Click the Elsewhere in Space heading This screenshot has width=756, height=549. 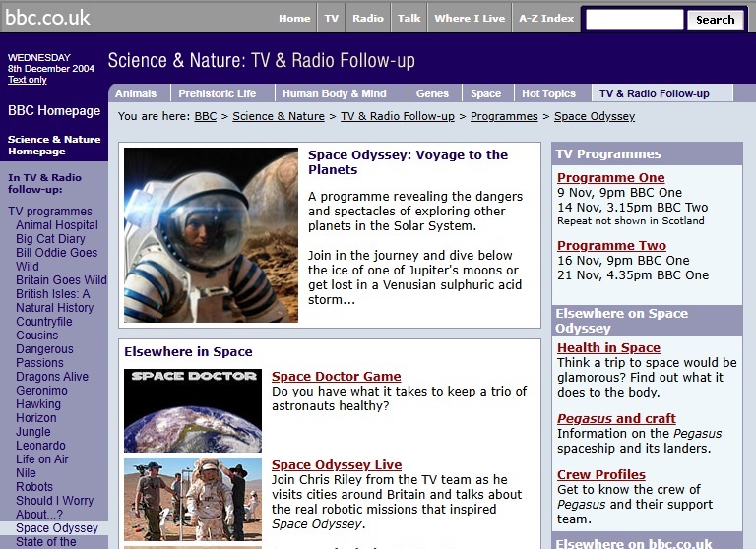tap(188, 351)
